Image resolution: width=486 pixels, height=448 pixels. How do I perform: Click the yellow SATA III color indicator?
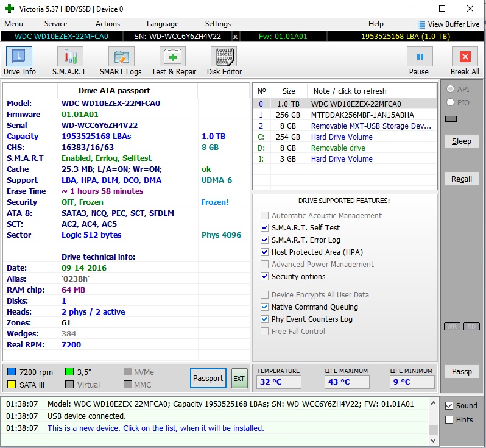(x=12, y=385)
